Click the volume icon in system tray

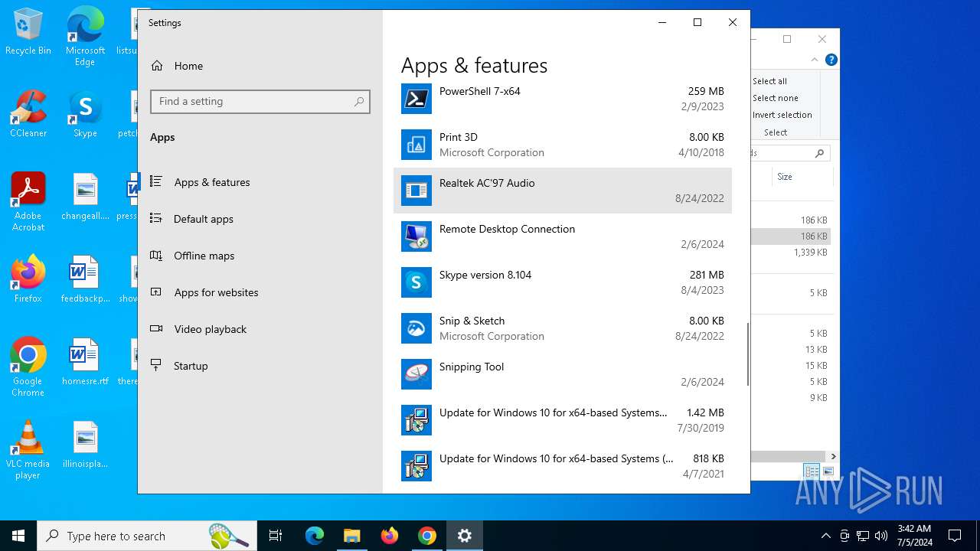881,536
